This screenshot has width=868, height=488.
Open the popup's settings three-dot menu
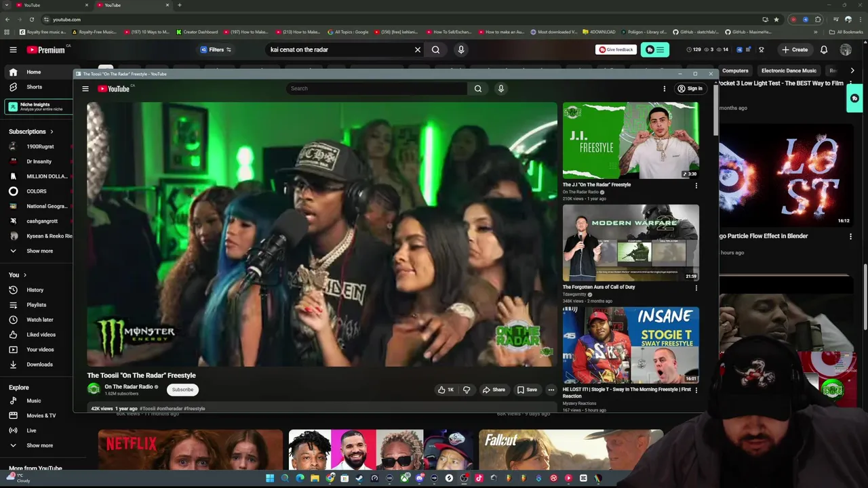(665, 89)
